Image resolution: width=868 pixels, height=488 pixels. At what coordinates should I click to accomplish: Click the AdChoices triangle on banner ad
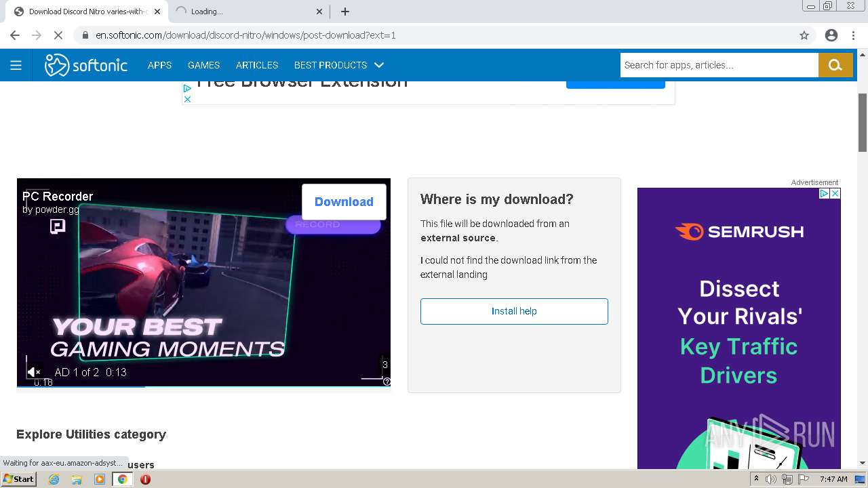coord(187,88)
